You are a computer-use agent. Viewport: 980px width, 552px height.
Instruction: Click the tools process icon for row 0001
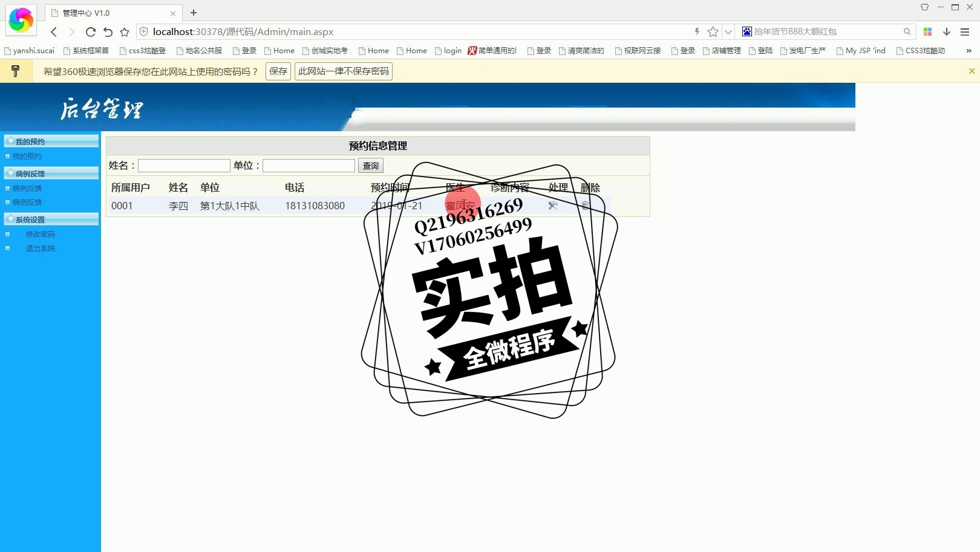553,206
